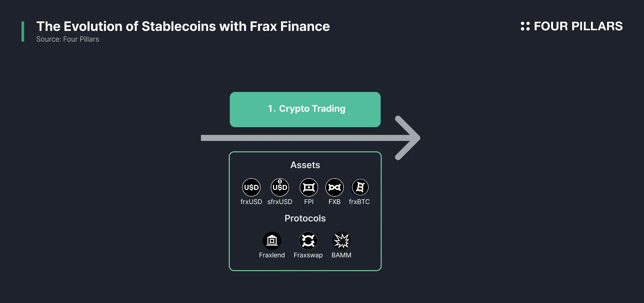Open the Fraxlend bank icon
Screen dimensions: 644x303
[x=272, y=241]
